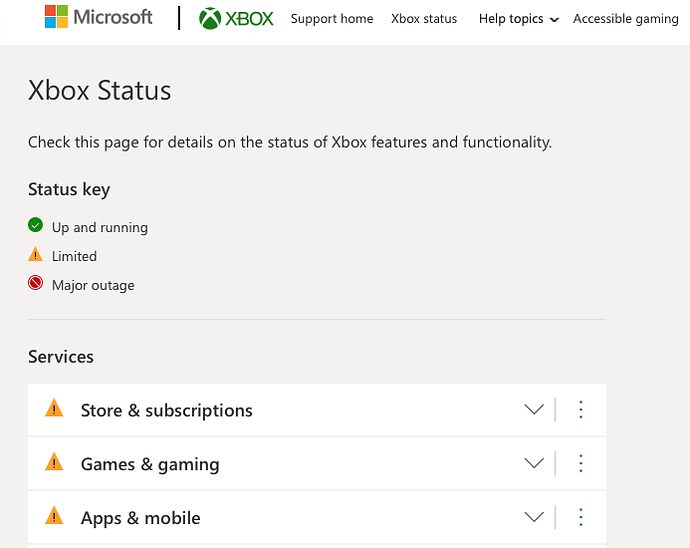Open more options for Store & subscriptions
This screenshot has height=548, width=690.
(581, 410)
